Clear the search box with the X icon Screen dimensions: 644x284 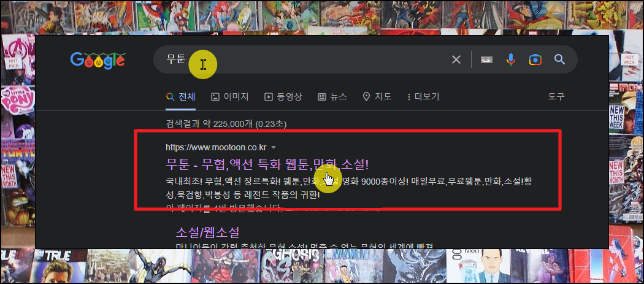pyautogui.click(x=456, y=59)
